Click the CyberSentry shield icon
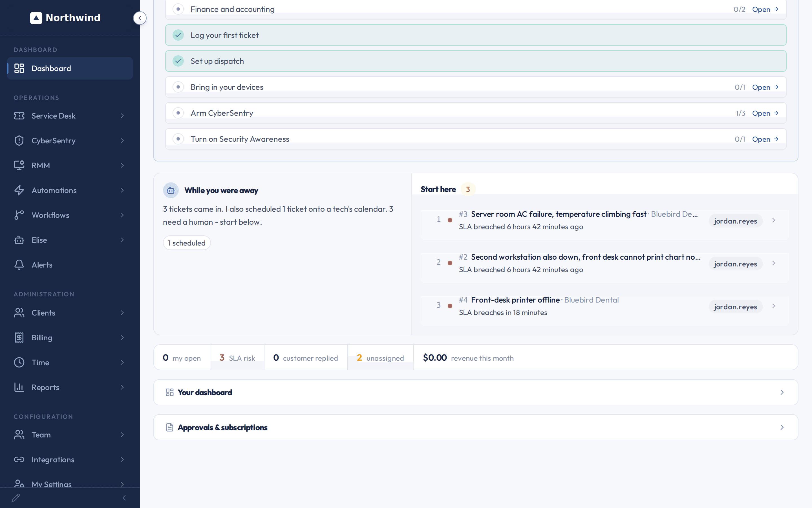 point(19,141)
